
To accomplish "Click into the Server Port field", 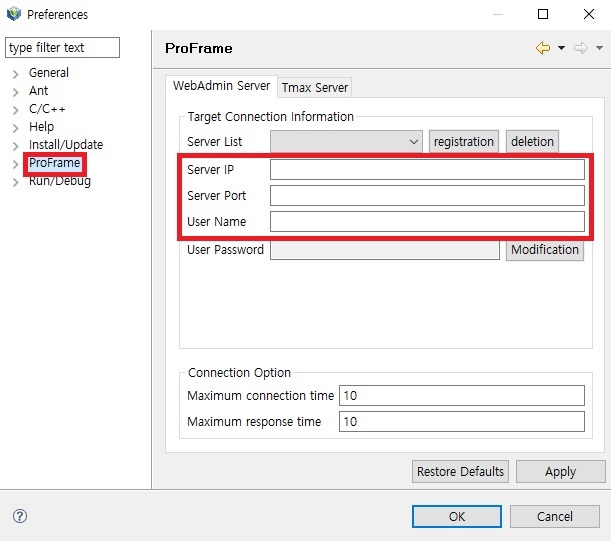I will (427, 196).
